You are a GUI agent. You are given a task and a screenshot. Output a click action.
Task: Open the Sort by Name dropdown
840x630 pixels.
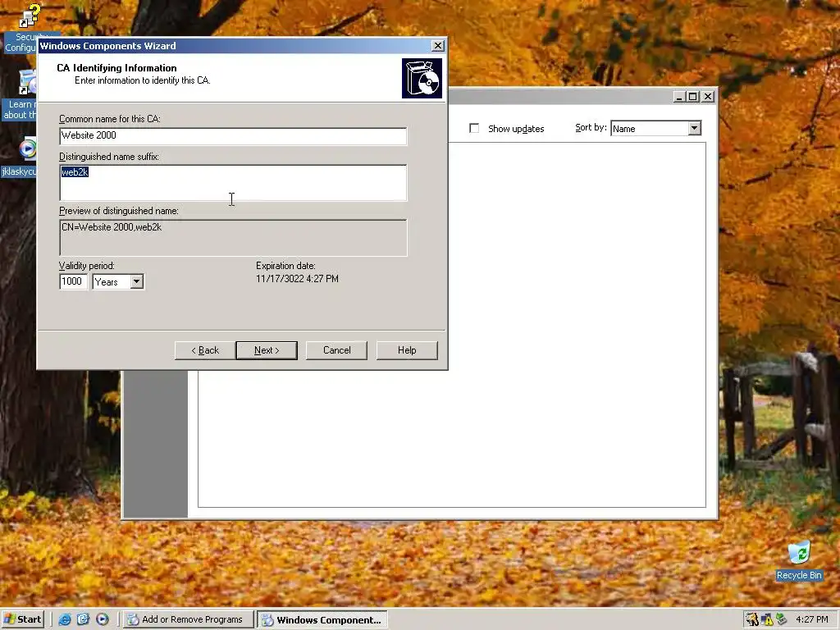[694, 128]
